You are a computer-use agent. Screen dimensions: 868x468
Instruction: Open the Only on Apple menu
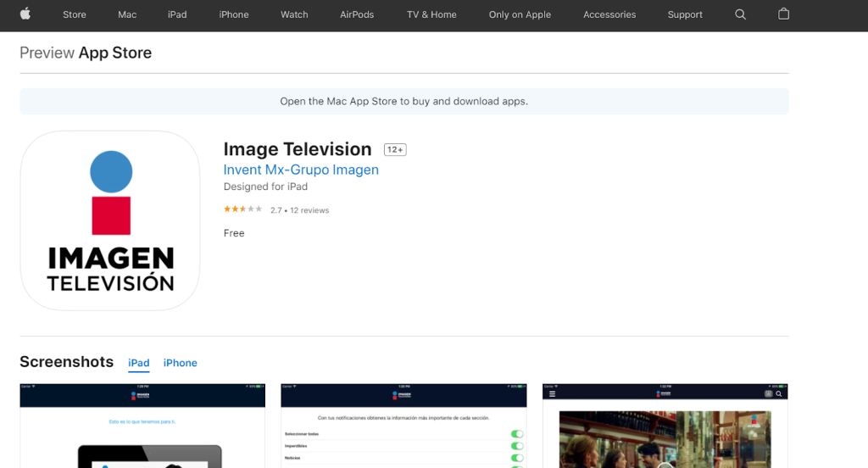click(x=520, y=14)
